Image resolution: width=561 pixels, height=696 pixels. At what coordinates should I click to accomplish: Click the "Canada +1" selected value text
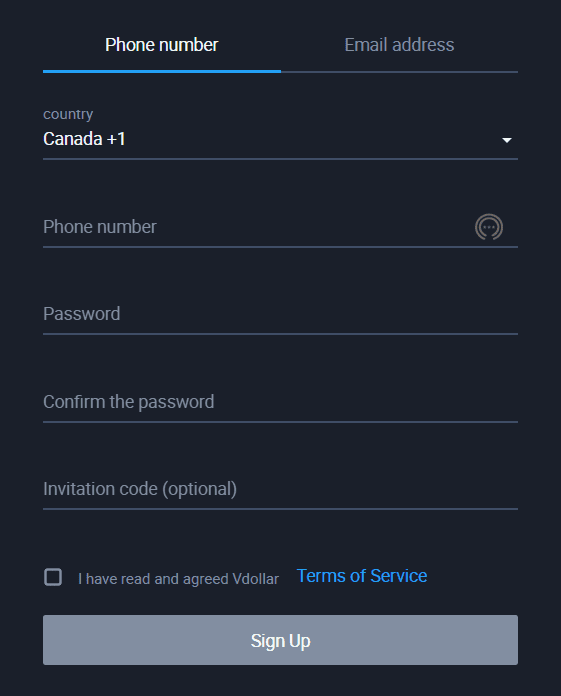[x=84, y=139]
